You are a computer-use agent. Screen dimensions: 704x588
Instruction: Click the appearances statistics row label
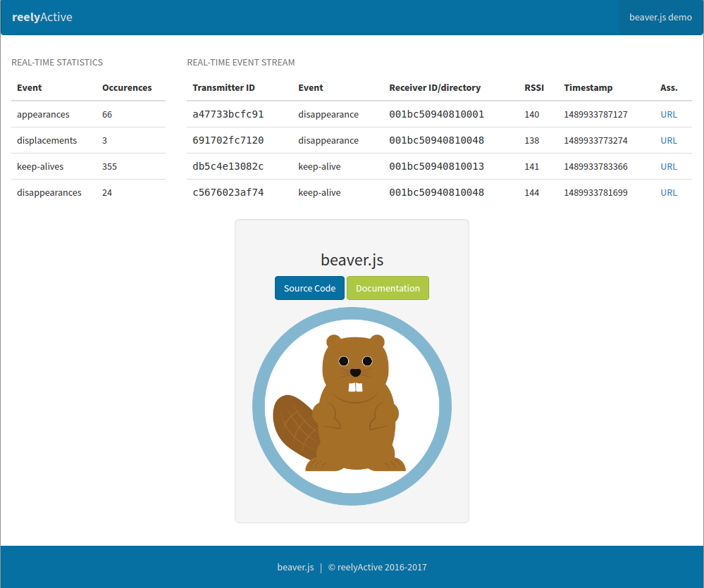43,114
